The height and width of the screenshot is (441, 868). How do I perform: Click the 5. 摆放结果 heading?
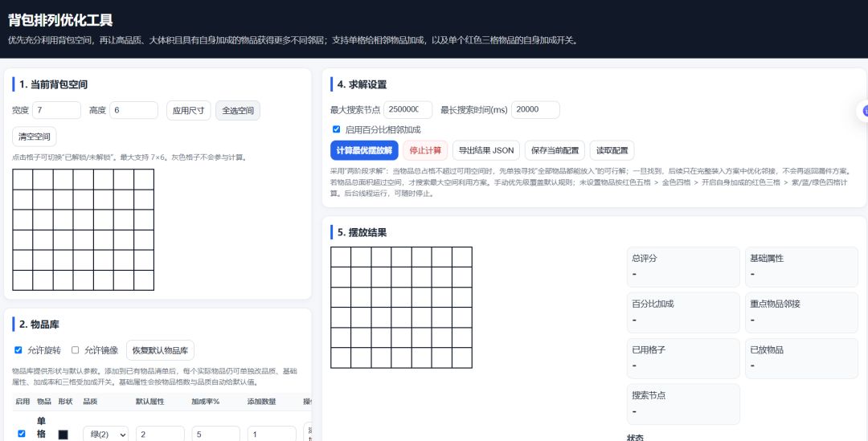[x=362, y=232]
